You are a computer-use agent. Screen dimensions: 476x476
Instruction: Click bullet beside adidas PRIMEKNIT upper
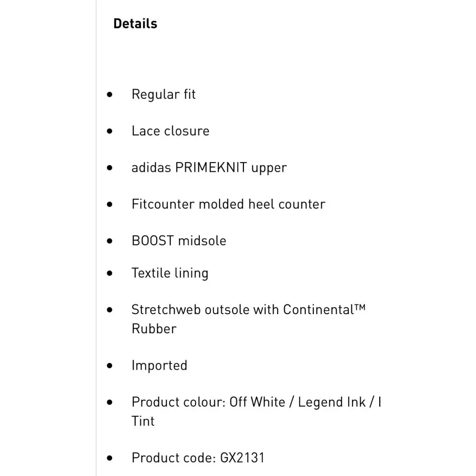click(x=110, y=168)
